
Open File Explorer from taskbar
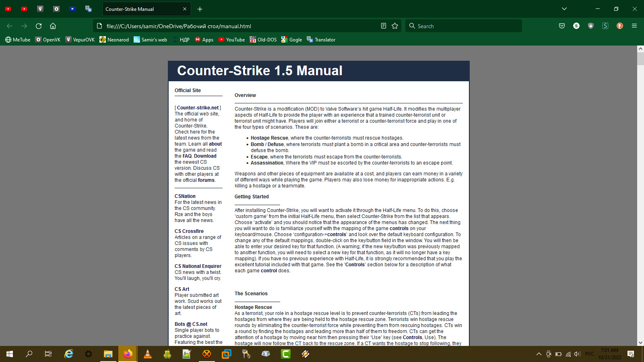[108, 354]
